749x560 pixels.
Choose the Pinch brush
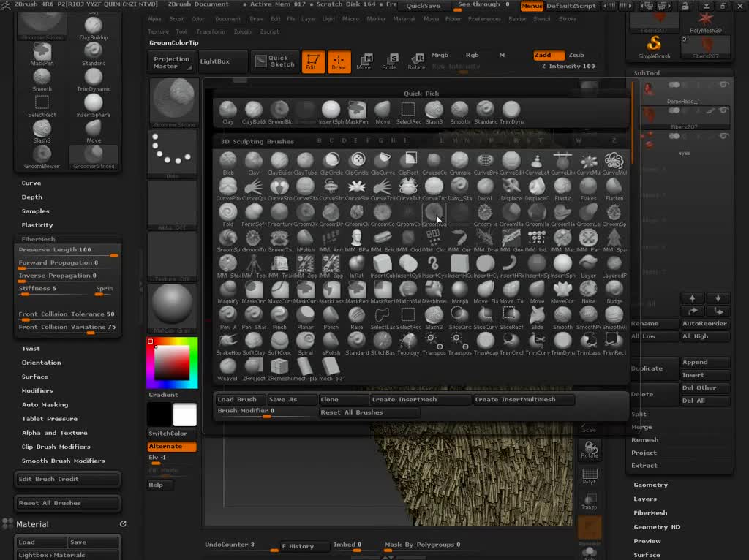(279, 318)
